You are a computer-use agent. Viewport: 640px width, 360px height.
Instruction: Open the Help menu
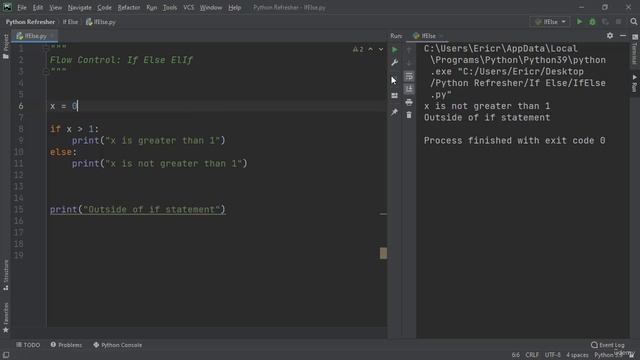click(x=234, y=7)
